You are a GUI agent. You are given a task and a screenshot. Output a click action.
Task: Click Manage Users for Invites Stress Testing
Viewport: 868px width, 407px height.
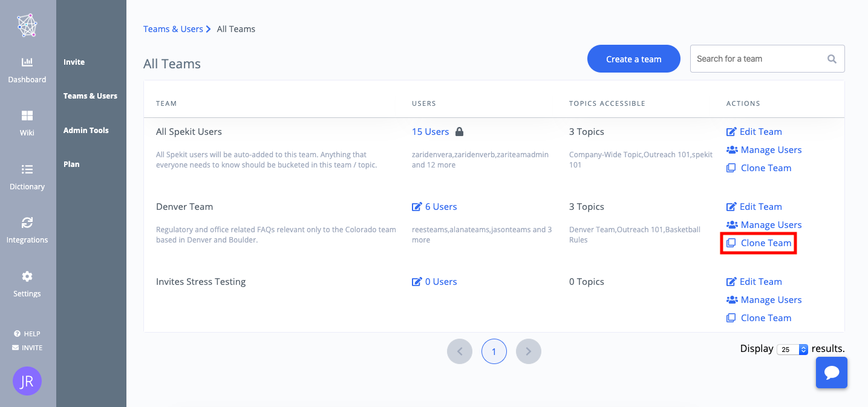pos(764,300)
